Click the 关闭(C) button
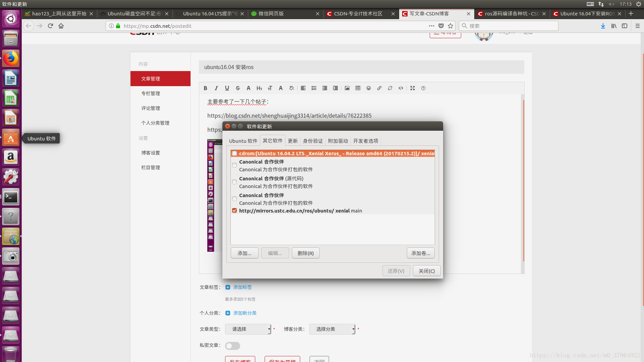The width and height of the screenshot is (644, 362). pos(427,271)
